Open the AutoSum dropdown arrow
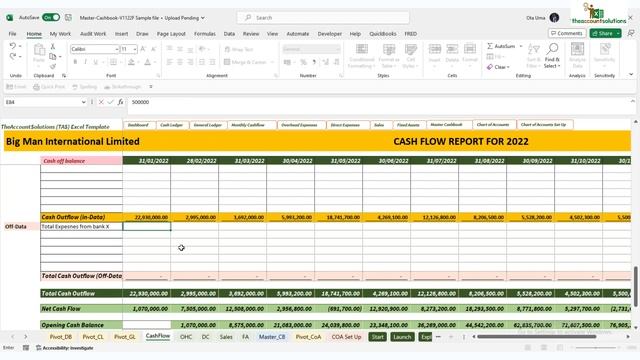This screenshot has height=360, width=640. 521,46
